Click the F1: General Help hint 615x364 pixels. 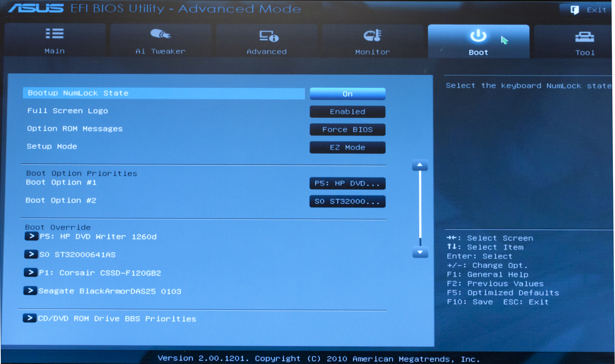coord(488,274)
